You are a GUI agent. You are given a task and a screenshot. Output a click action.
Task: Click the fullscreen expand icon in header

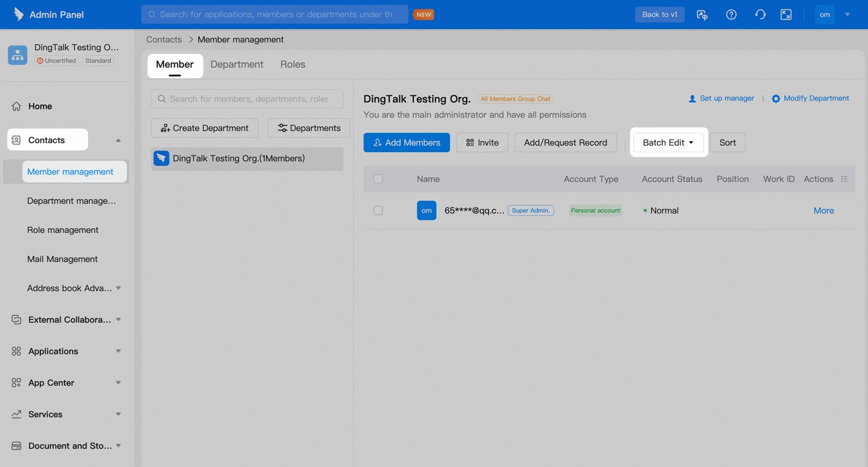785,15
